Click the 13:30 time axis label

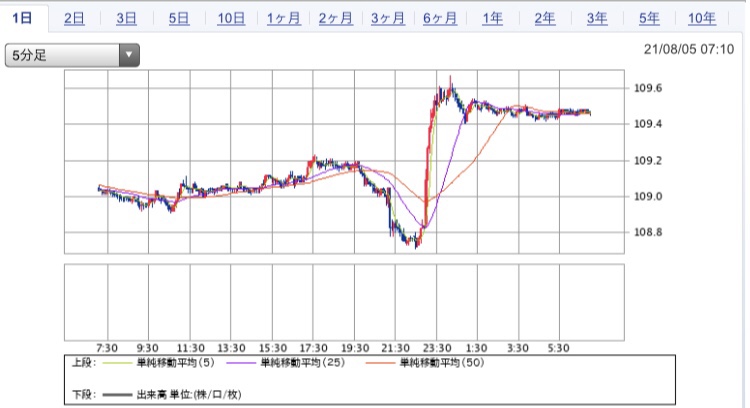tap(231, 348)
